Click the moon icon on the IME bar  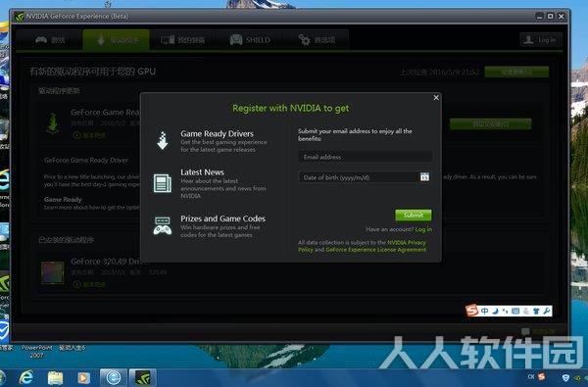(495, 311)
